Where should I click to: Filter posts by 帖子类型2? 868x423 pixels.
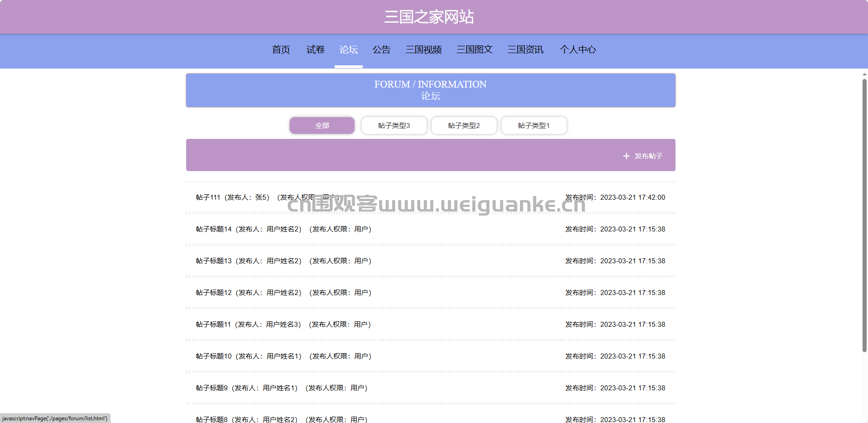point(464,126)
